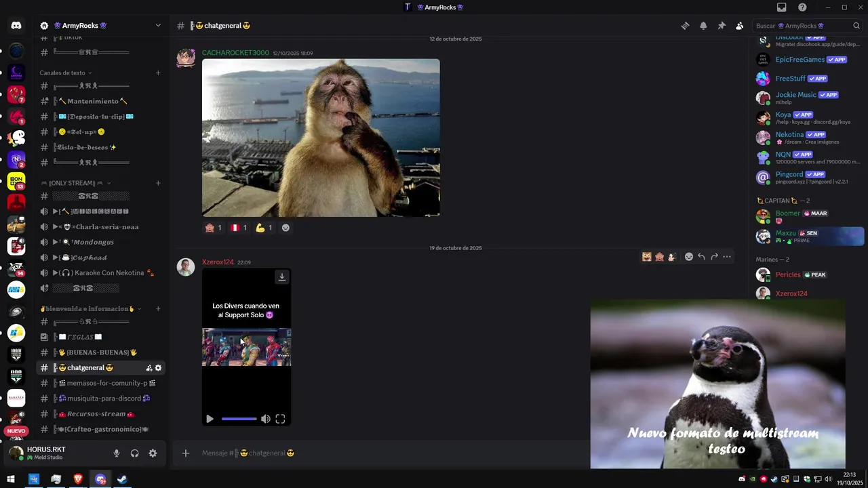The height and width of the screenshot is (488, 868).
Task: Mute the embedded video volume
Action: tap(266, 419)
